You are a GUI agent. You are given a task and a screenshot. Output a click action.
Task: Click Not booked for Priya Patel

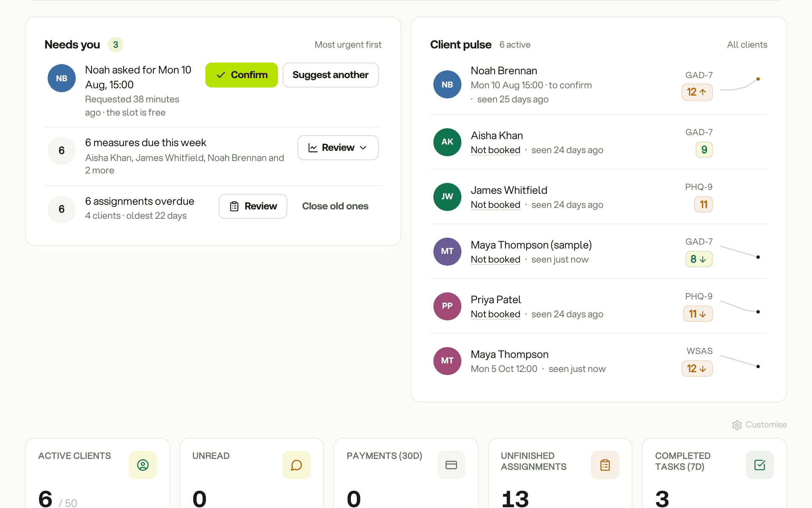495,314
